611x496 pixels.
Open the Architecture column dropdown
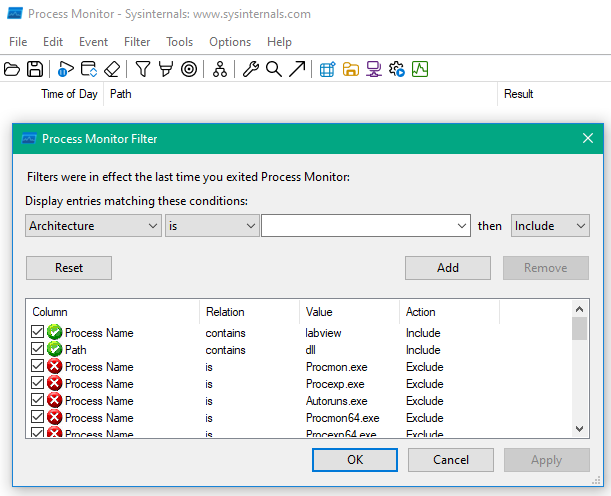pos(93,226)
